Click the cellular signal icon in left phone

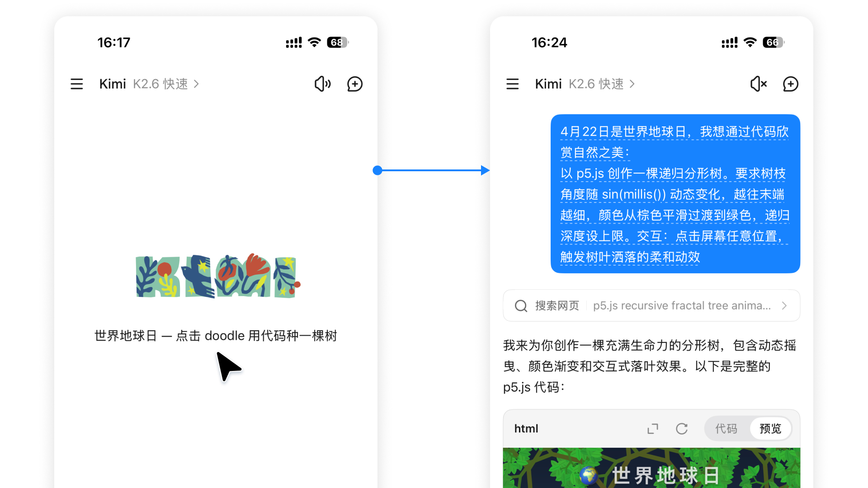pos(294,42)
